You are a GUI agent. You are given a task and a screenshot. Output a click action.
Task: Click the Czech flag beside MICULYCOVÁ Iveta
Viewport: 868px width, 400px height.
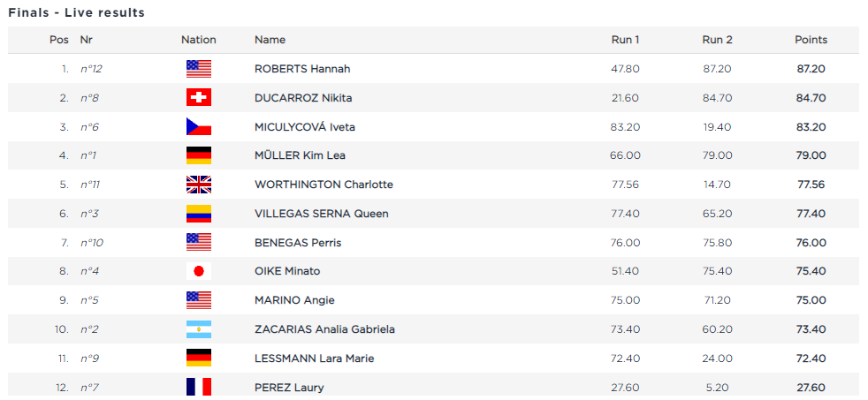pos(199,127)
